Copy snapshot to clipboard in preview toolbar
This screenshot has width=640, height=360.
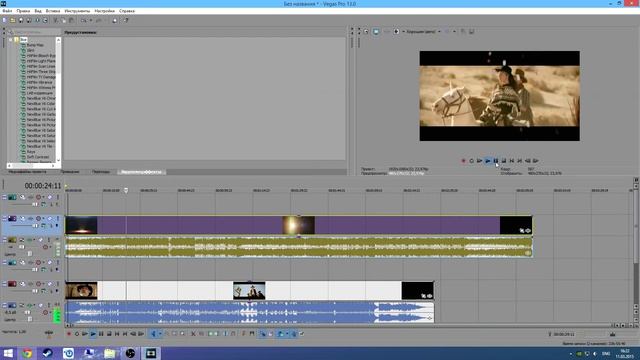point(463,31)
